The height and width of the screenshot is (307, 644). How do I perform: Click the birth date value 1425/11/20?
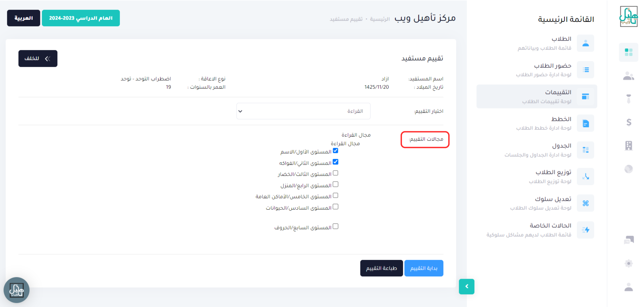376,87
